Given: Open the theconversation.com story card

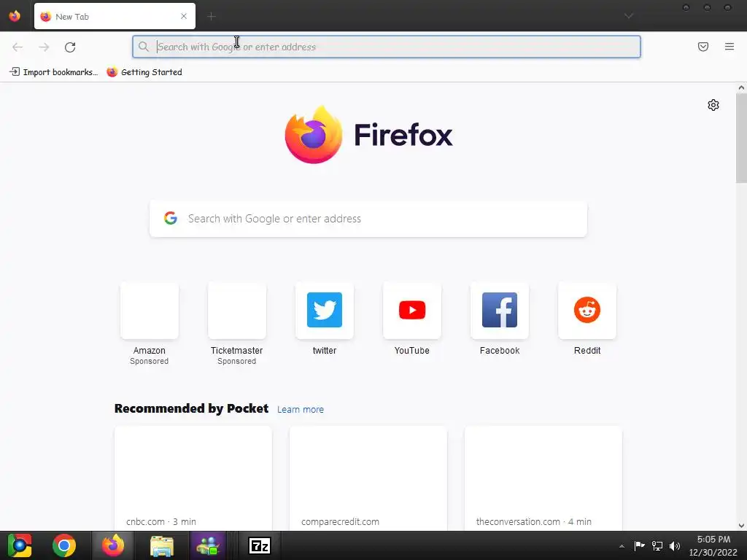Looking at the screenshot, I should click(x=543, y=478).
